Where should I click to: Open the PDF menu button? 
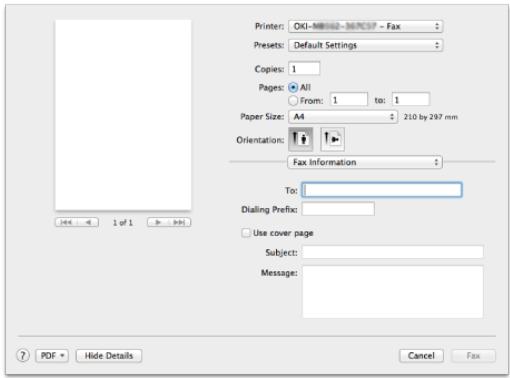pyautogui.click(x=52, y=356)
